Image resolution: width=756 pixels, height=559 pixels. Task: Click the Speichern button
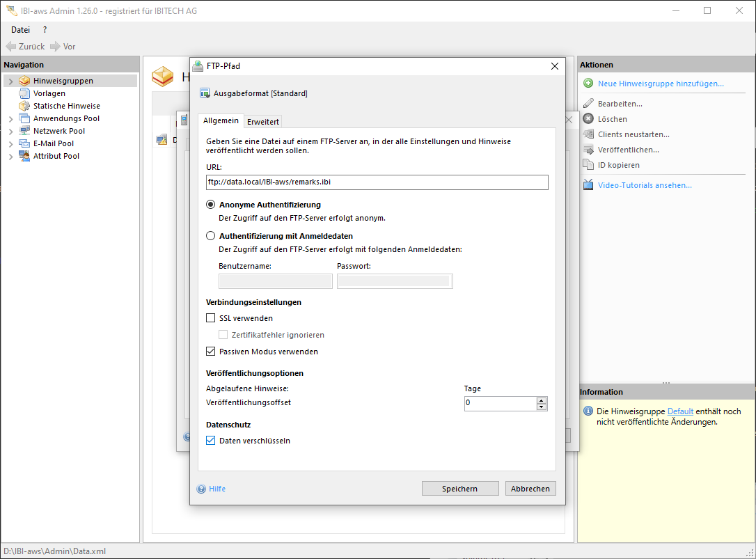click(459, 489)
